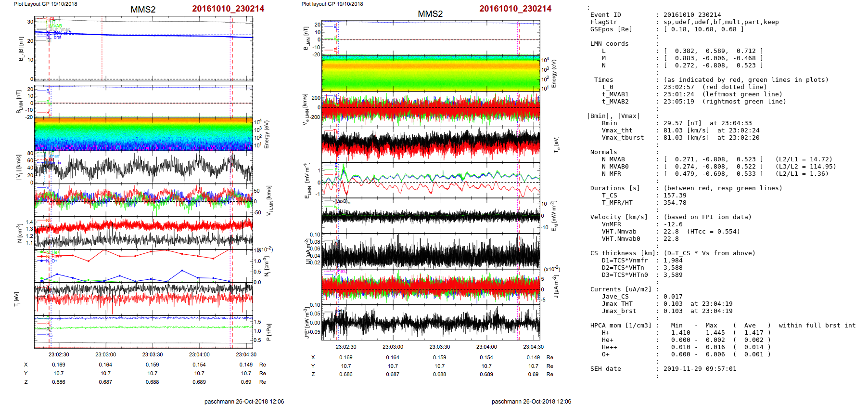Click the MMS2 title above the left plot
868x405 pixels.
pos(143,10)
